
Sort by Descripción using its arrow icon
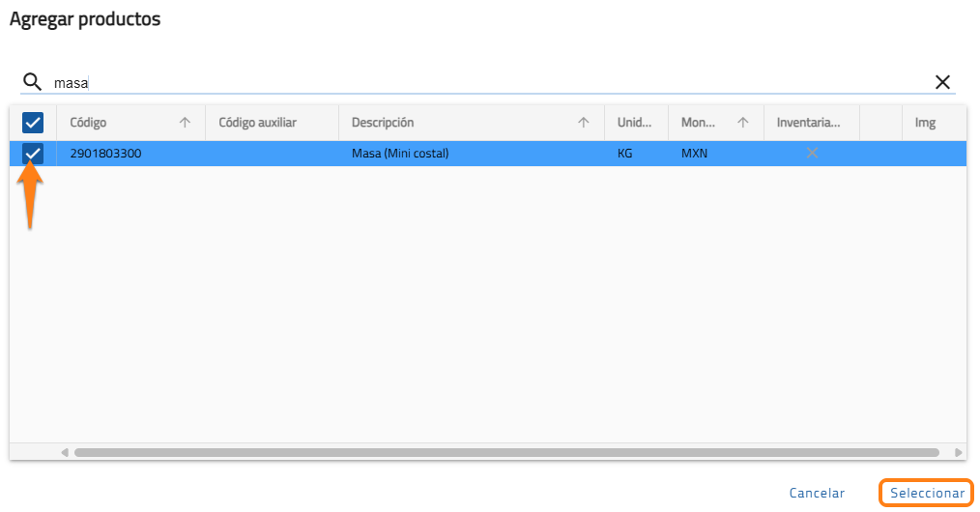(584, 123)
